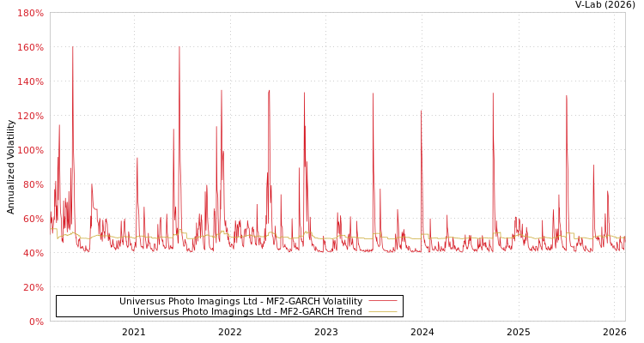Click the 2024 x-axis label
This screenshot has width=644, height=343.
pos(422,332)
